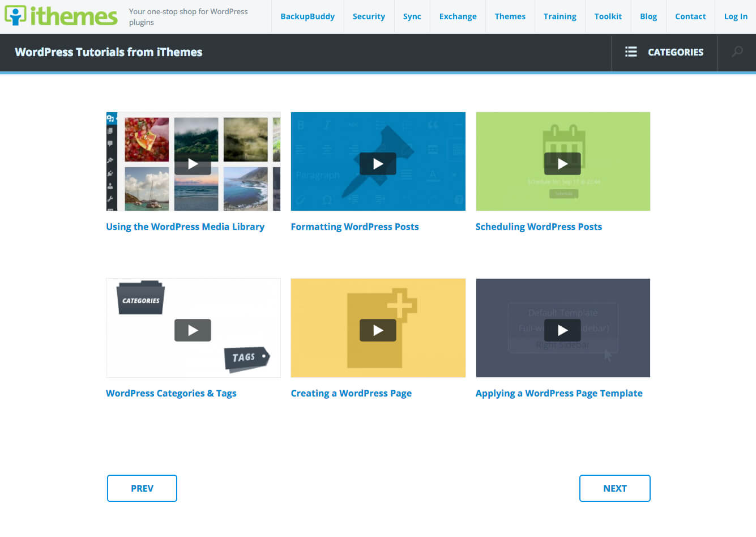756x537 pixels.
Task: Click the 'Your one-stop shop' tagline text
Action: (x=188, y=16)
